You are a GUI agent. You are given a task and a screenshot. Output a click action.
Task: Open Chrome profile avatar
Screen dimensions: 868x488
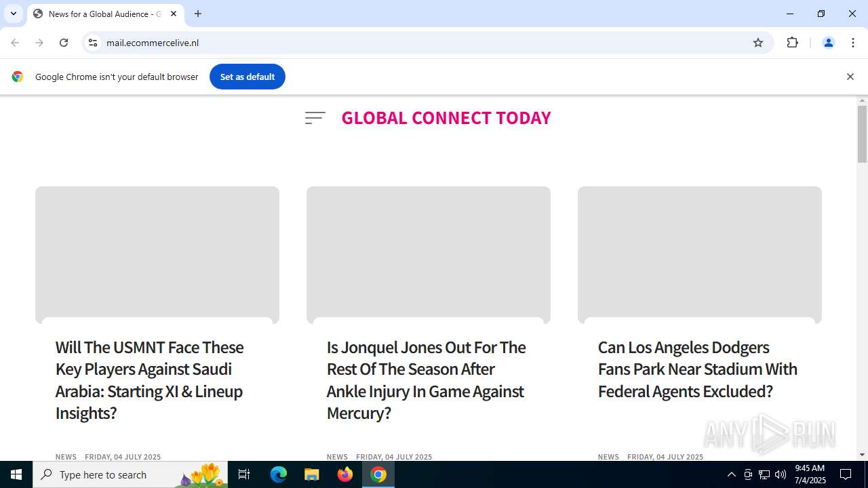pos(829,43)
